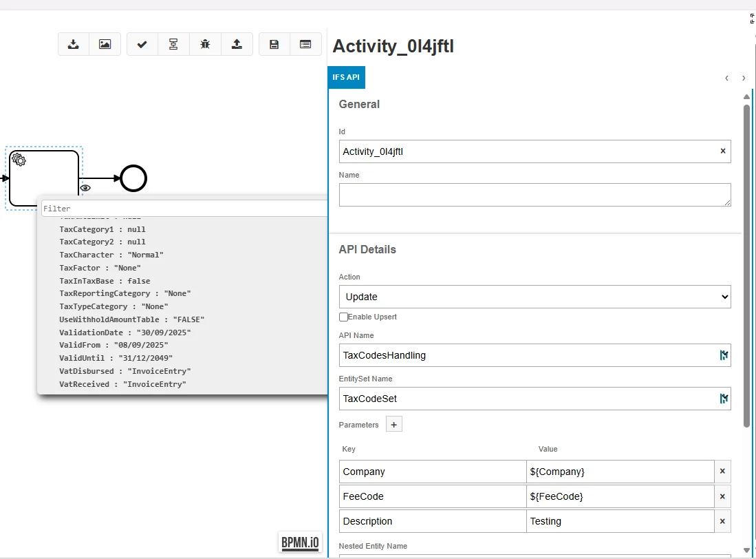The width and height of the screenshot is (756, 559).
Task: Edit the FeeCode key field
Action: point(433,496)
